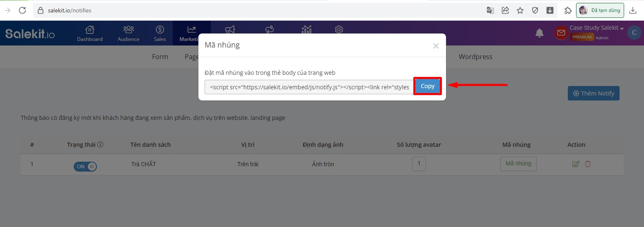The width and height of the screenshot is (644, 227).
Task: Open Mã nhúng button in Trà CHẤT row
Action: 518,164
